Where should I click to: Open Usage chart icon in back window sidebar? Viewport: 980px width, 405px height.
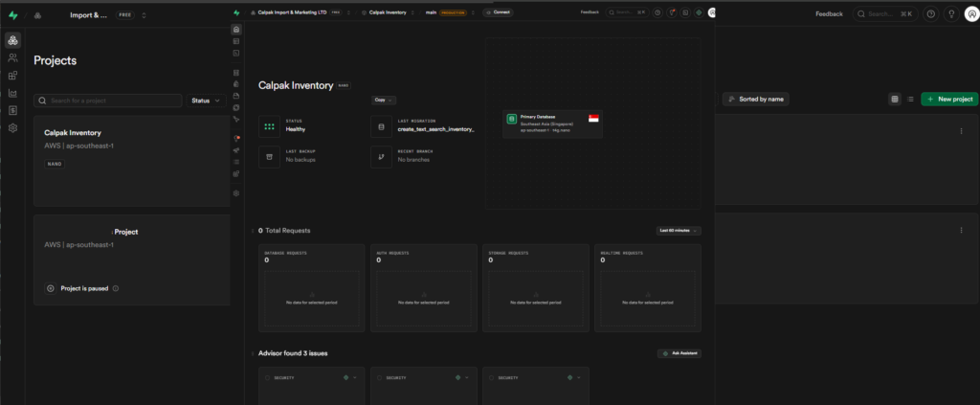click(x=13, y=93)
